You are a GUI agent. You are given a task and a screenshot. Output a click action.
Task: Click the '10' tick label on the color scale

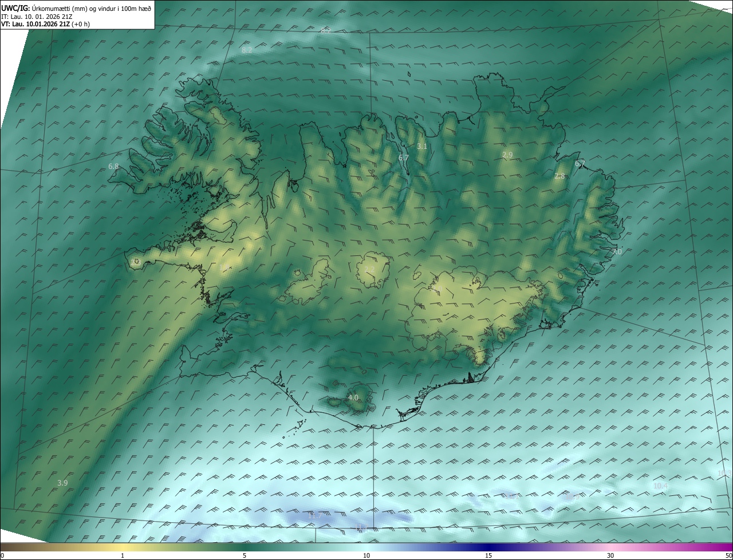pos(366,556)
